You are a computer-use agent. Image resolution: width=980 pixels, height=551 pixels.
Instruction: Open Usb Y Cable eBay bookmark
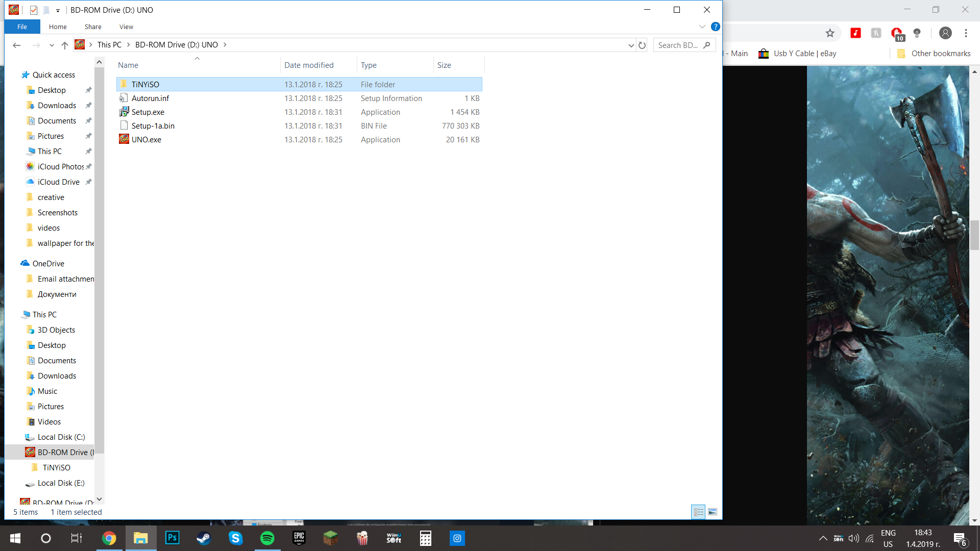(x=797, y=54)
